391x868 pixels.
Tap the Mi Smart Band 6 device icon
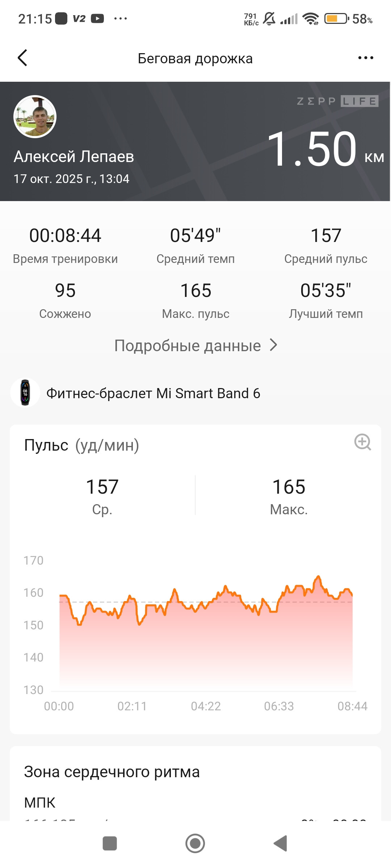pyautogui.click(x=25, y=393)
